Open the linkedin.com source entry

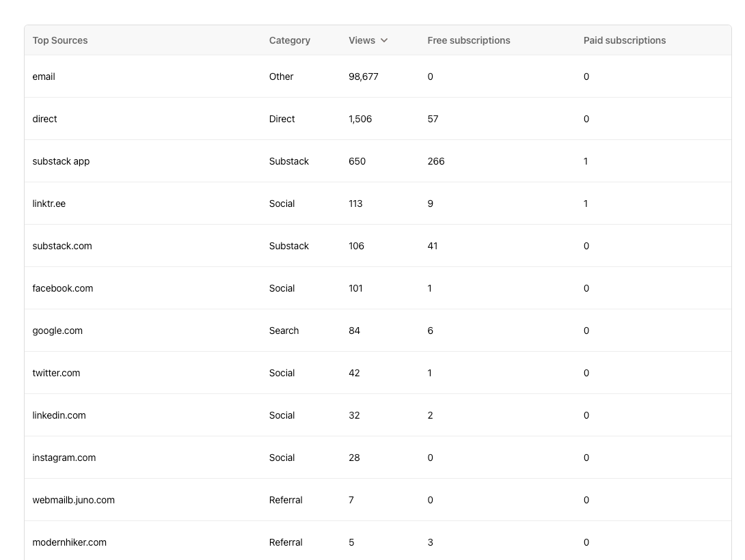59,415
